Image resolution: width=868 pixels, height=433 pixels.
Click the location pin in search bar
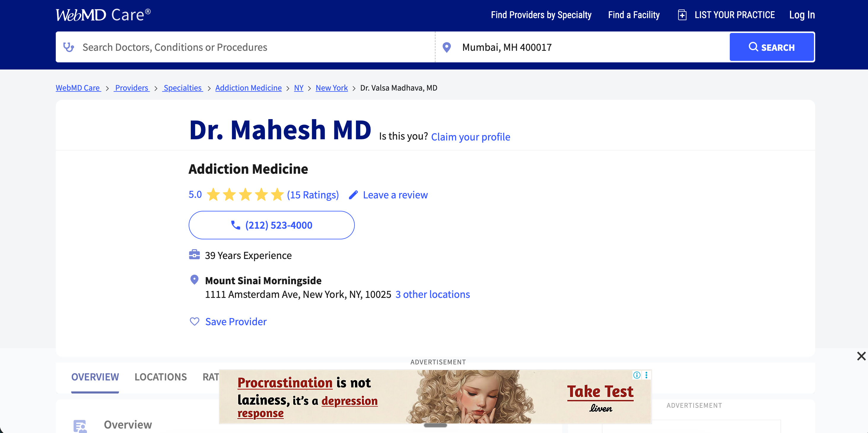coord(446,47)
